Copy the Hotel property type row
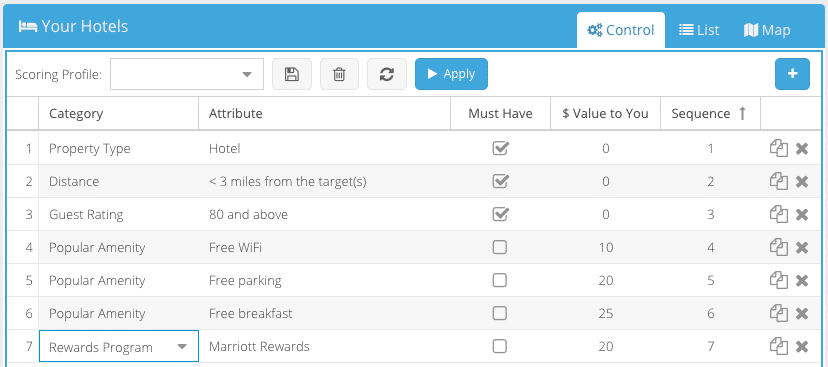Screen dimensions: 828x367 tap(778, 149)
